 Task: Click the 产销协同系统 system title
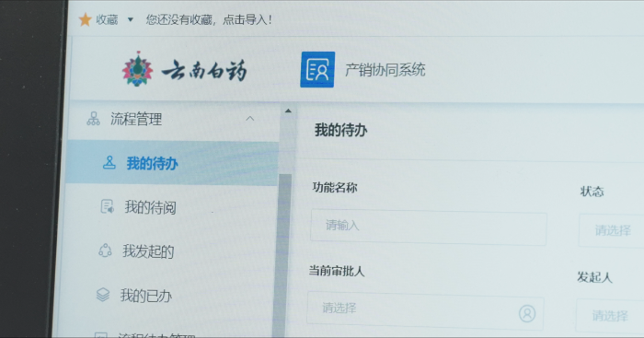(385, 70)
